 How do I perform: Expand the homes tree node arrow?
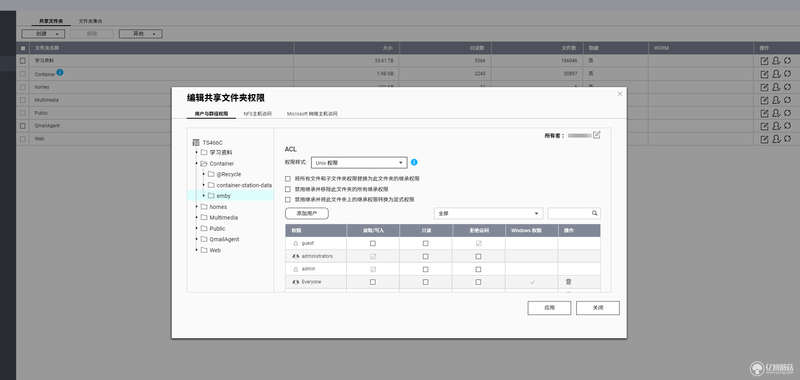click(196, 207)
